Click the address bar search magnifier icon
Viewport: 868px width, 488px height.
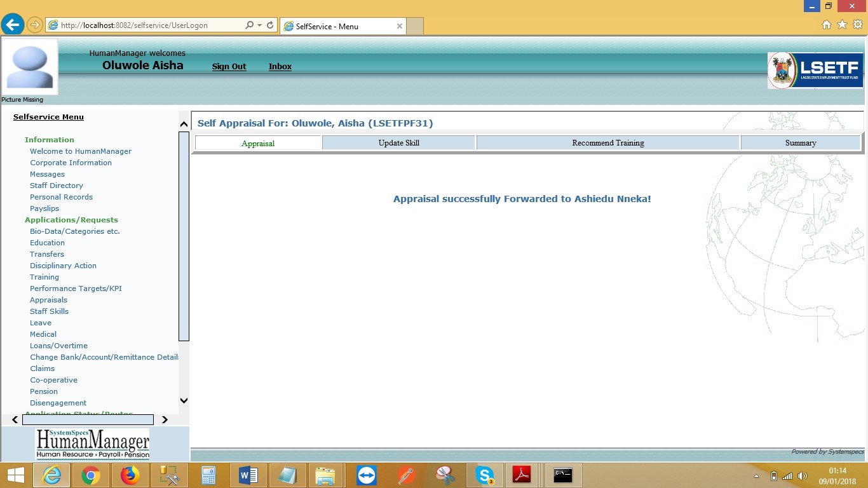point(250,25)
